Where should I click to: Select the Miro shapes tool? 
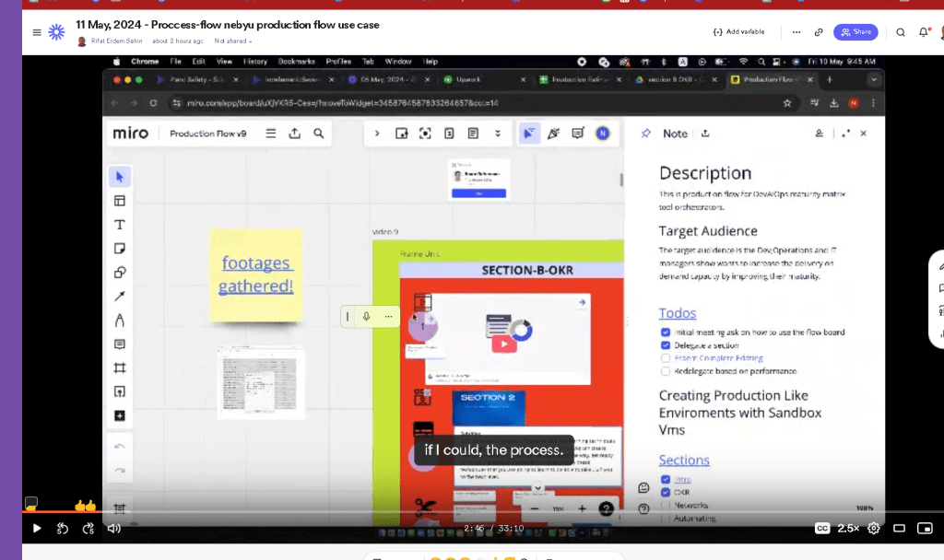(119, 273)
